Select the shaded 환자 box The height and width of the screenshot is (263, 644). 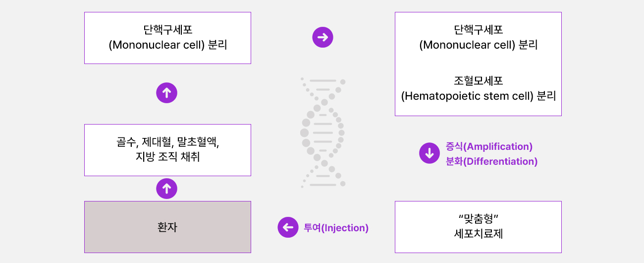coord(167,227)
